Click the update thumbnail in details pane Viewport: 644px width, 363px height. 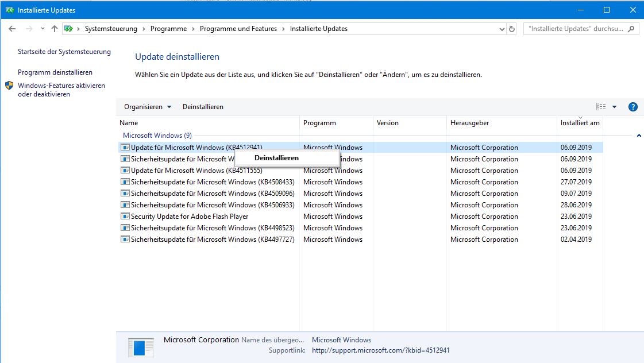coord(141,347)
